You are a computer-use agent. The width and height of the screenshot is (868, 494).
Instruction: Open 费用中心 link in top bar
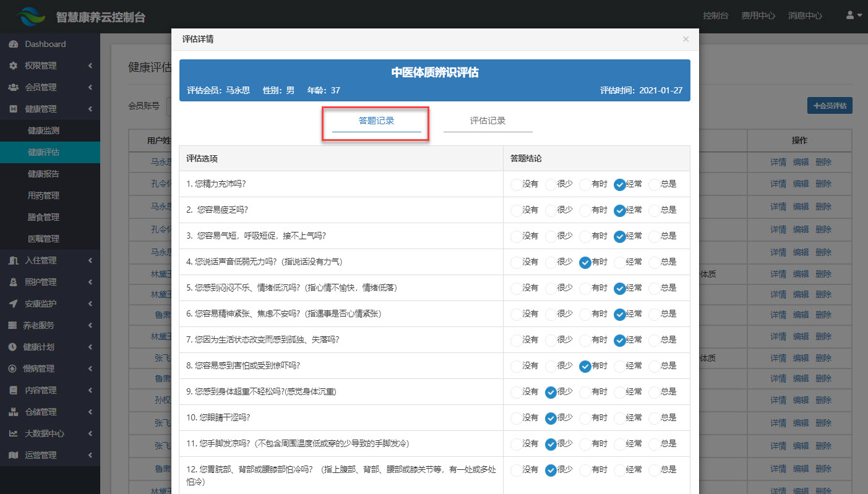click(758, 15)
